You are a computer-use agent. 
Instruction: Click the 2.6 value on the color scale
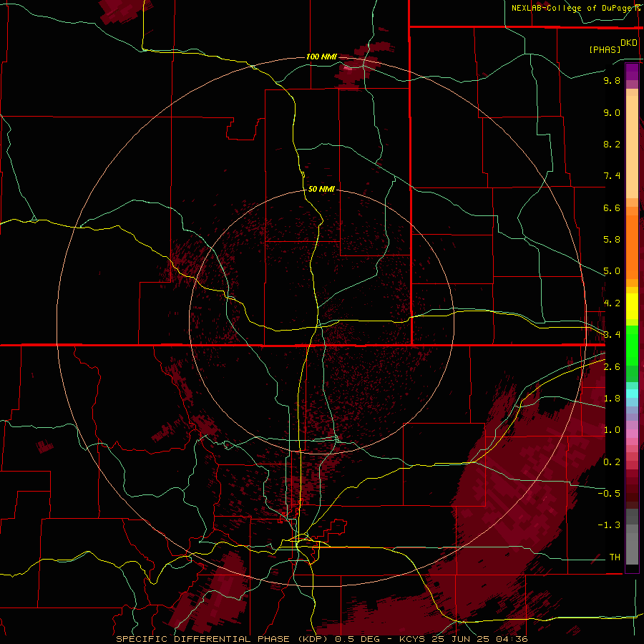pyautogui.click(x=612, y=367)
